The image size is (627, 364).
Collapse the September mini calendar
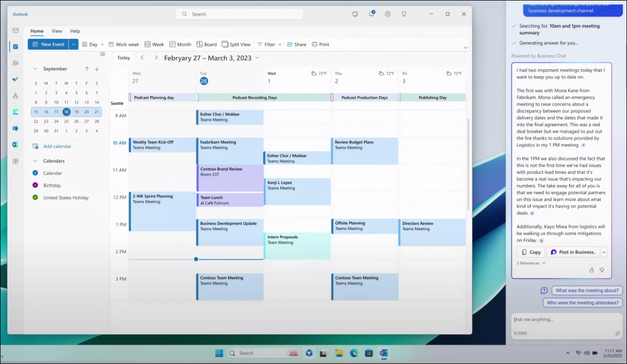(x=35, y=69)
